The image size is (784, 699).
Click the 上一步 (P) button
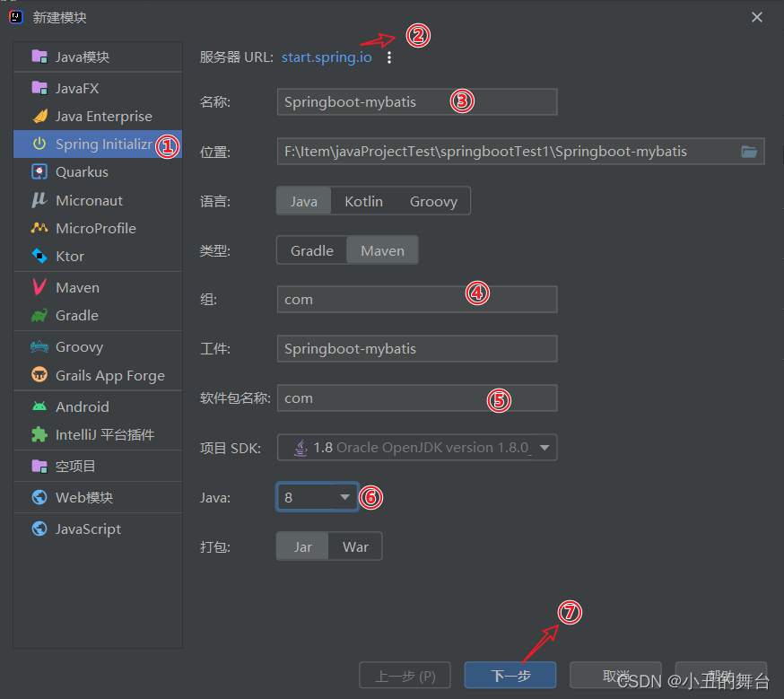(x=405, y=676)
